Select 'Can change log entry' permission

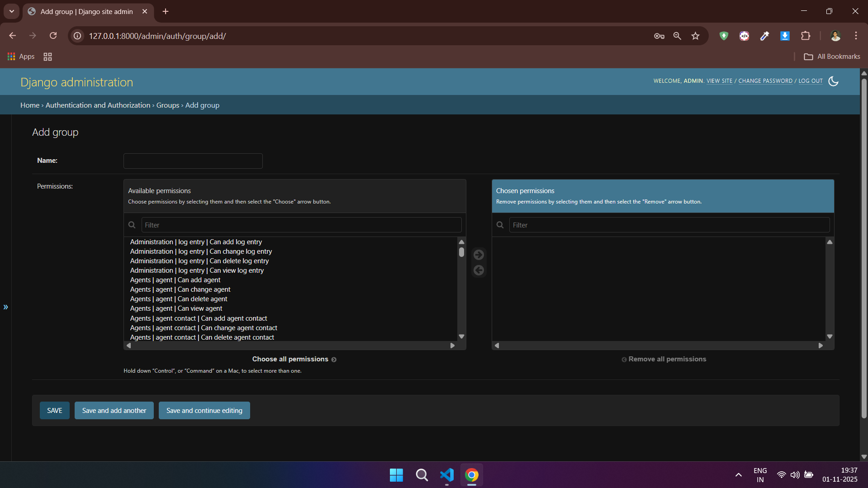click(x=291, y=251)
